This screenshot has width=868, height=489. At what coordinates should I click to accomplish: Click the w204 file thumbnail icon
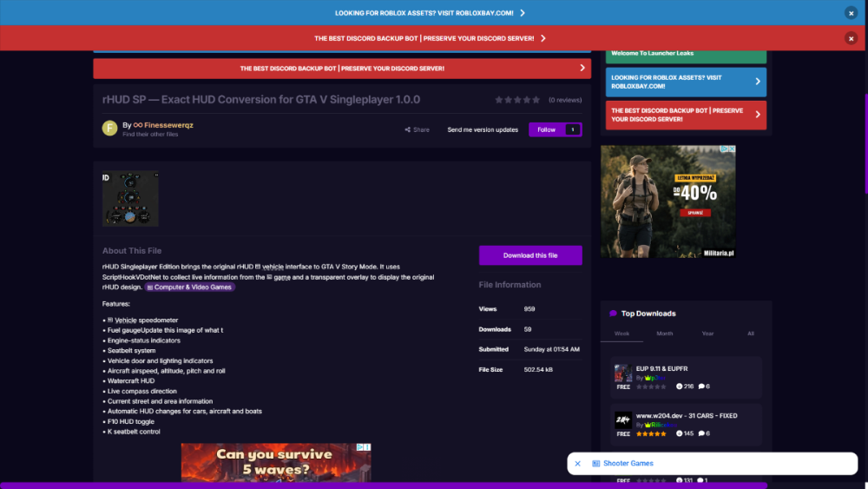click(x=622, y=420)
